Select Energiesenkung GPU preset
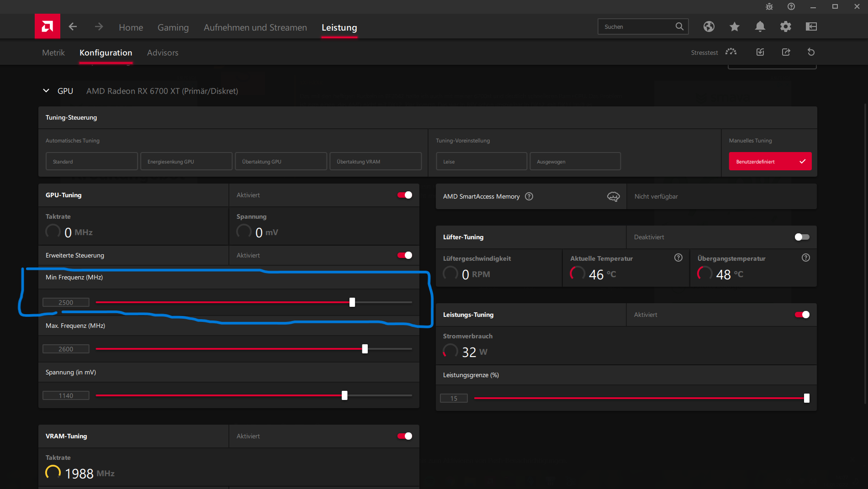 [186, 161]
